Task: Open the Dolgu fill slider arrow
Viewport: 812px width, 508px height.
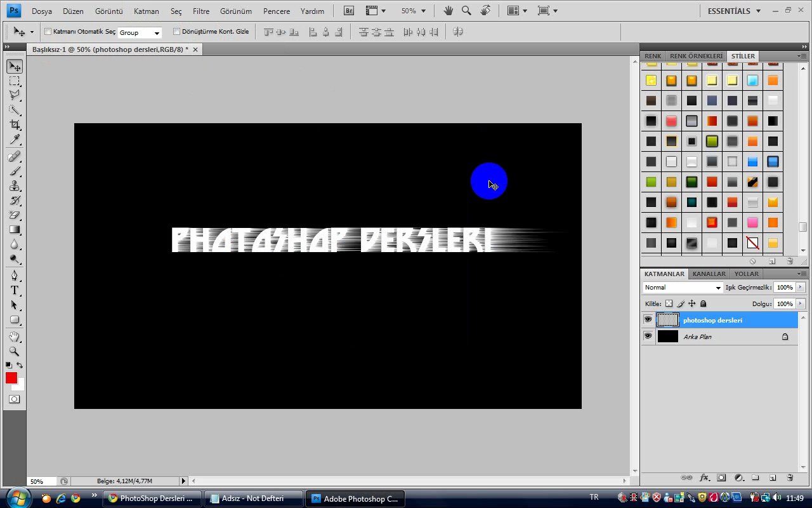Action: pos(801,304)
